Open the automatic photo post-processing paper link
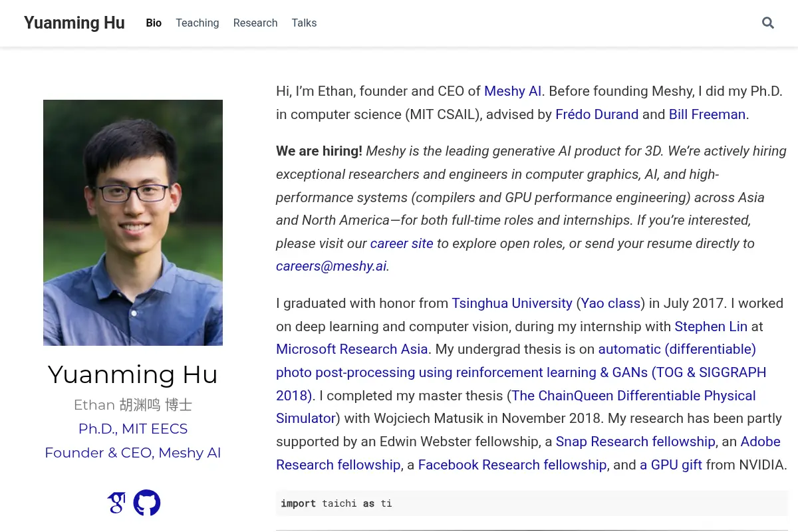 (521, 372)
